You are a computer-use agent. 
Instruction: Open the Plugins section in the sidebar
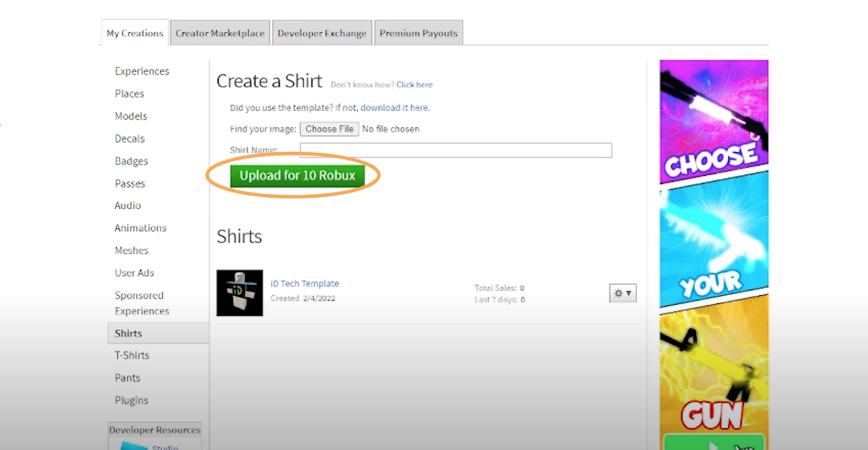[131, 400]
